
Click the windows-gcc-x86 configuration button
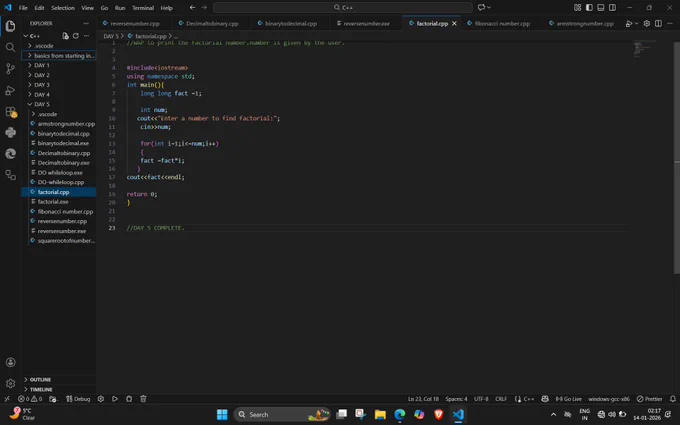[x=609, y=399]
